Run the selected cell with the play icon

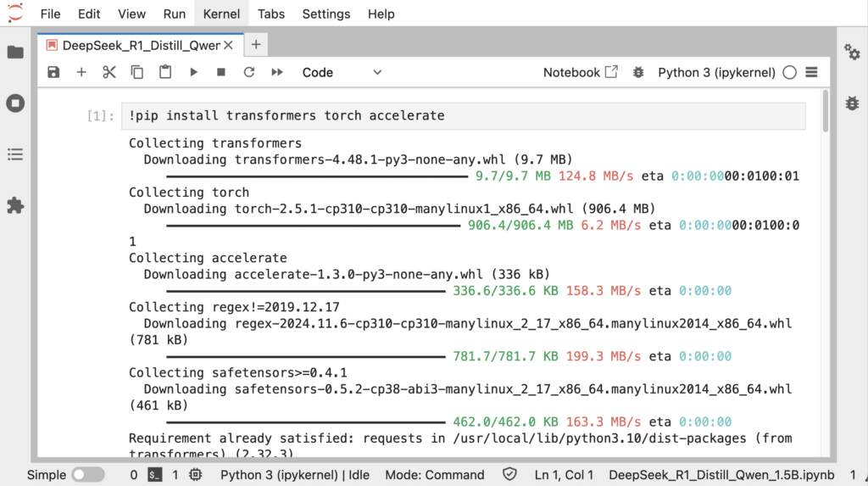pos(193,72)
